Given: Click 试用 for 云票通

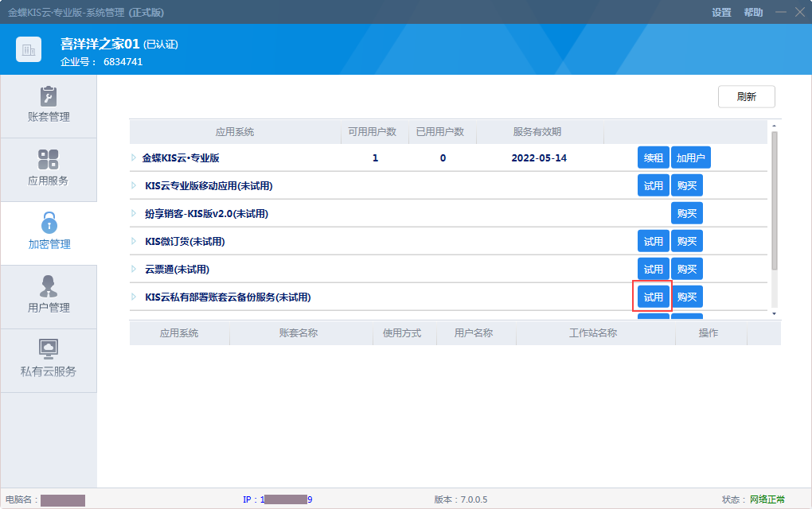Looking at the screenshot, I should pos(653,270).
